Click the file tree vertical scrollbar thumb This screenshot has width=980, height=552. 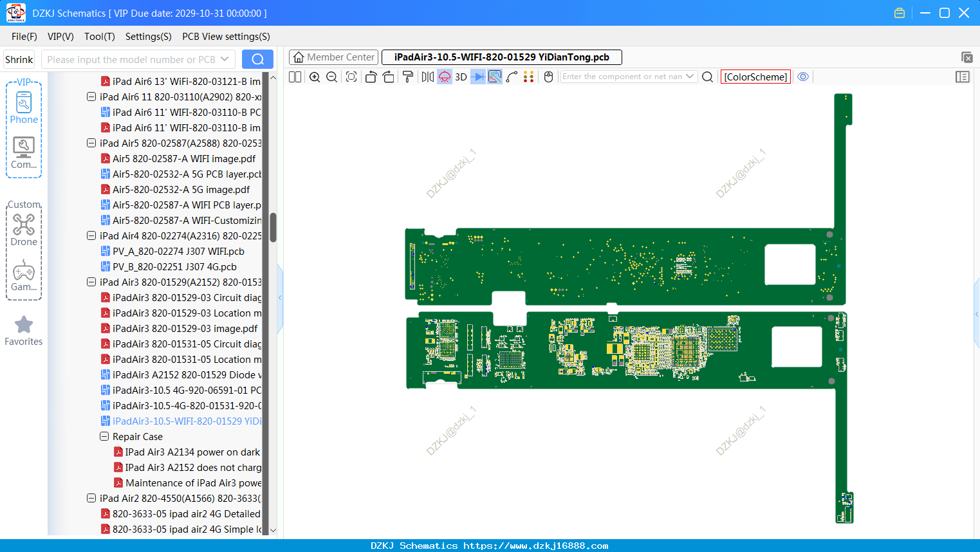click(273, 227)
